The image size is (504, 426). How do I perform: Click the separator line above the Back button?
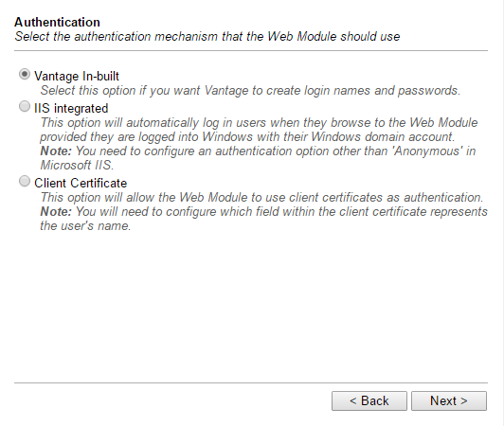tap(251, 382)
